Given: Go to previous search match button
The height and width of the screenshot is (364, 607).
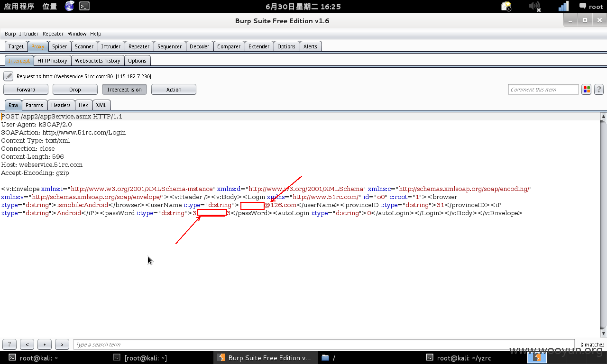Looking at the screenshot, I should tap(27, 345).
